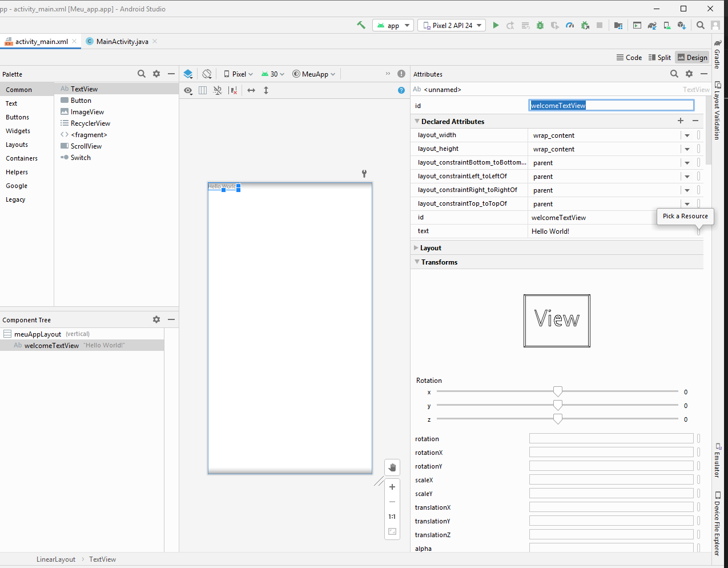Toggle view options eye icon
This screenshot has height=568, width=728.
tap(188, 90)
